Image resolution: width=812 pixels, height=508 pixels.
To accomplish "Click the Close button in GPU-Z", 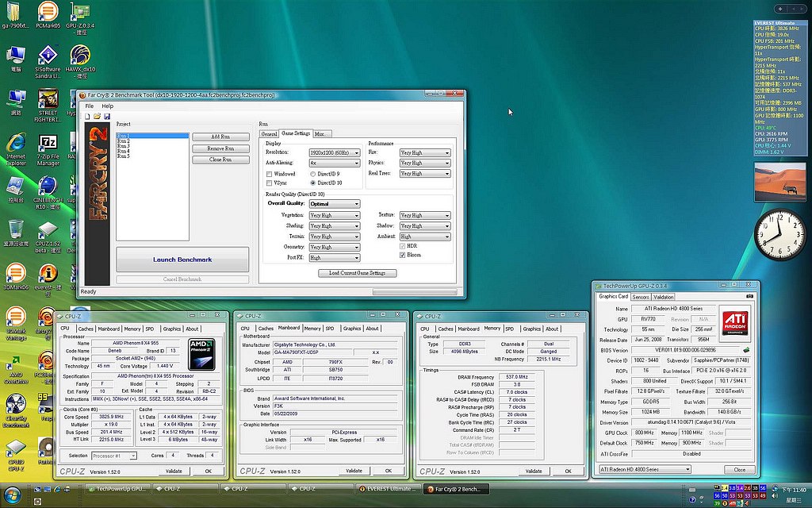I will (740, 470).
